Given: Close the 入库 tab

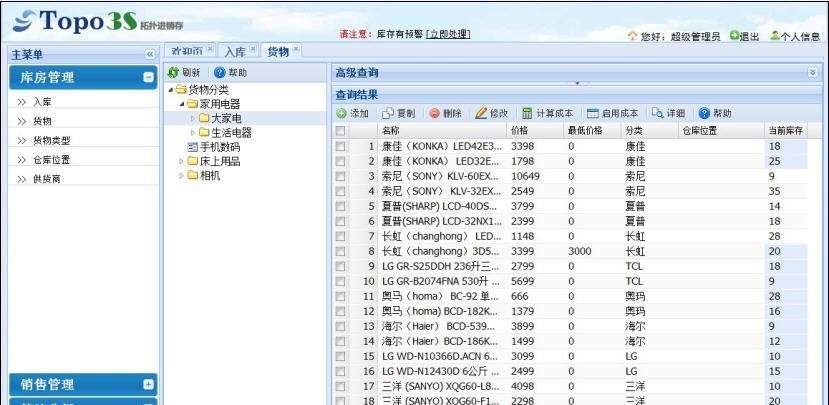Looking at the screenshot, I should click(x=253, y=49).
